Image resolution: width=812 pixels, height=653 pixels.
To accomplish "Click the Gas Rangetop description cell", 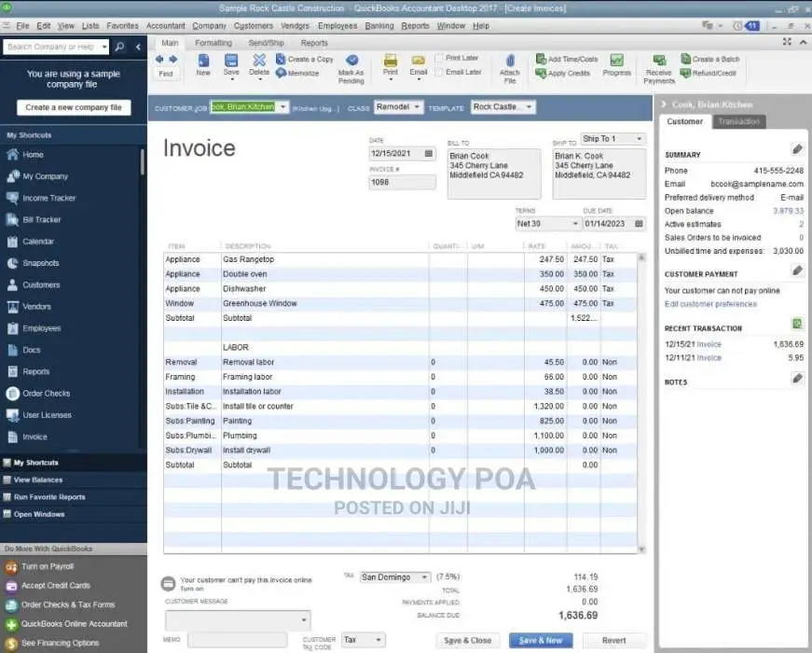I will (324, 259).
